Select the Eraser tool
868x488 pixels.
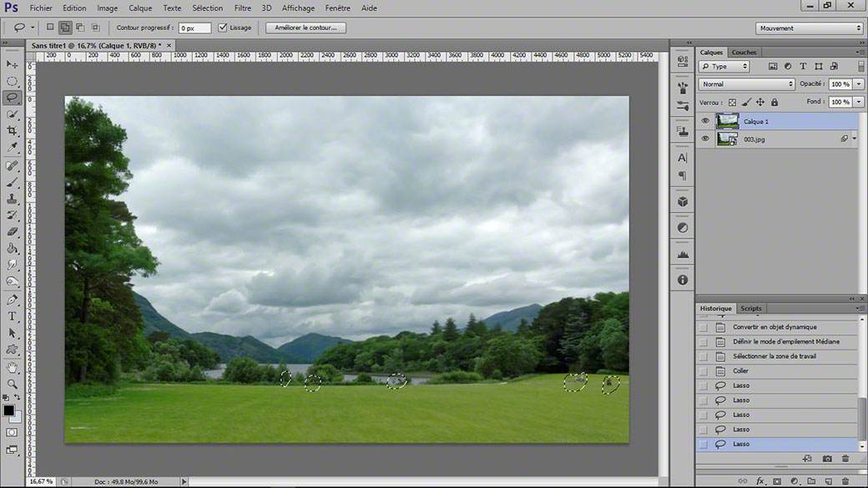coord(12,232)
